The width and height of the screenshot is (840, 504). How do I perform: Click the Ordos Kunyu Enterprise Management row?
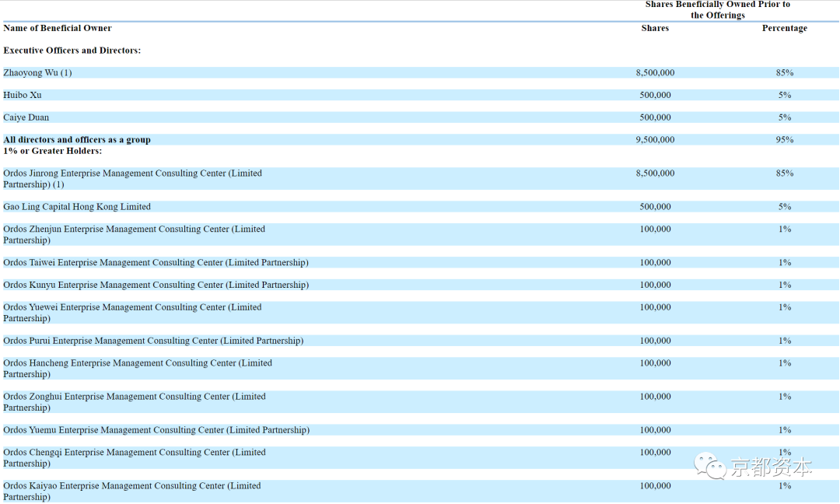click(420, 285)
